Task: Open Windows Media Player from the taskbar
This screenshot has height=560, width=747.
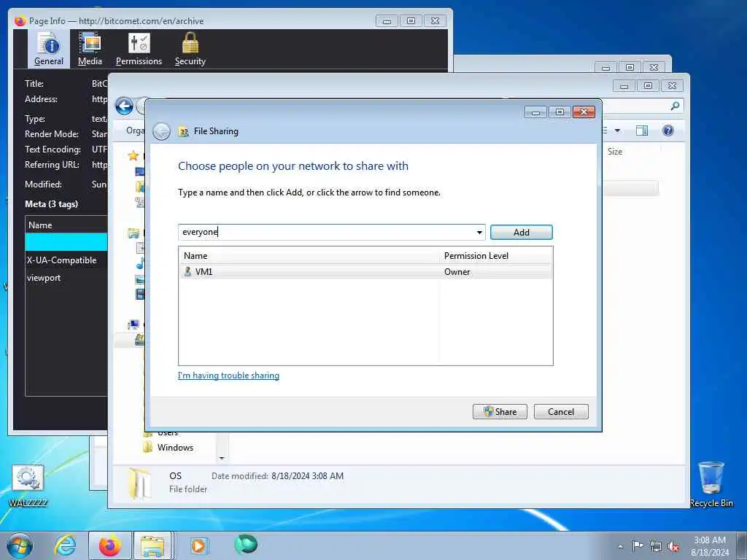Action: (x=198, y=545)
